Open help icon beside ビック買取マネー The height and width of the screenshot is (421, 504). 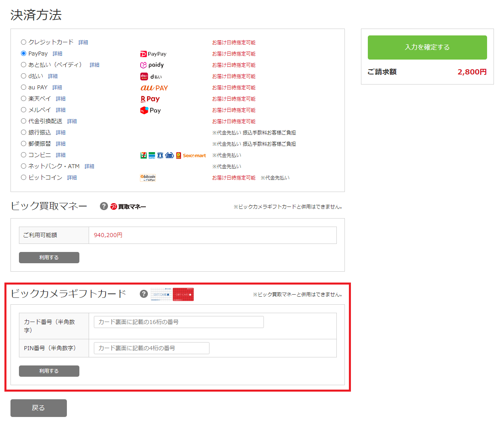tap(104, 206)
